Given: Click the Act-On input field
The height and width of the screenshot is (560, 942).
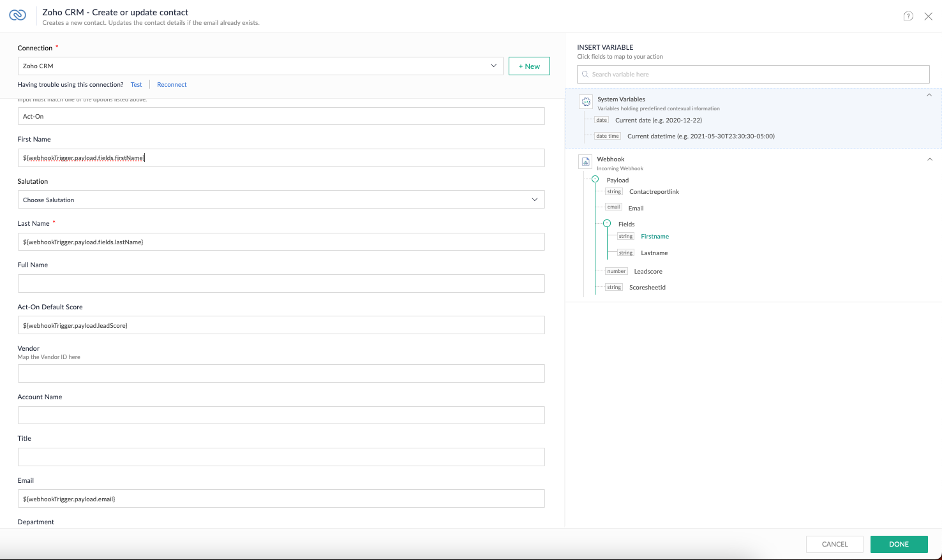Looking at the screenshot, I should (x=281, y=116).
